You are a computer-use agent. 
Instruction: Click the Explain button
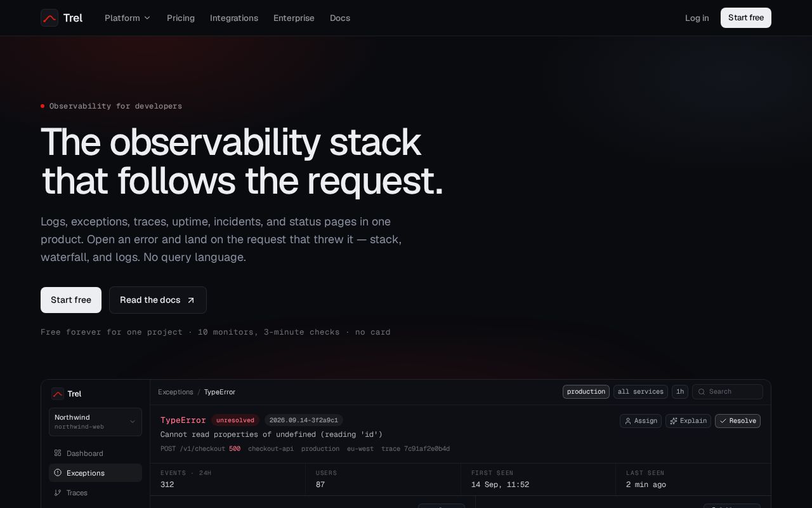tap(688, 421)
